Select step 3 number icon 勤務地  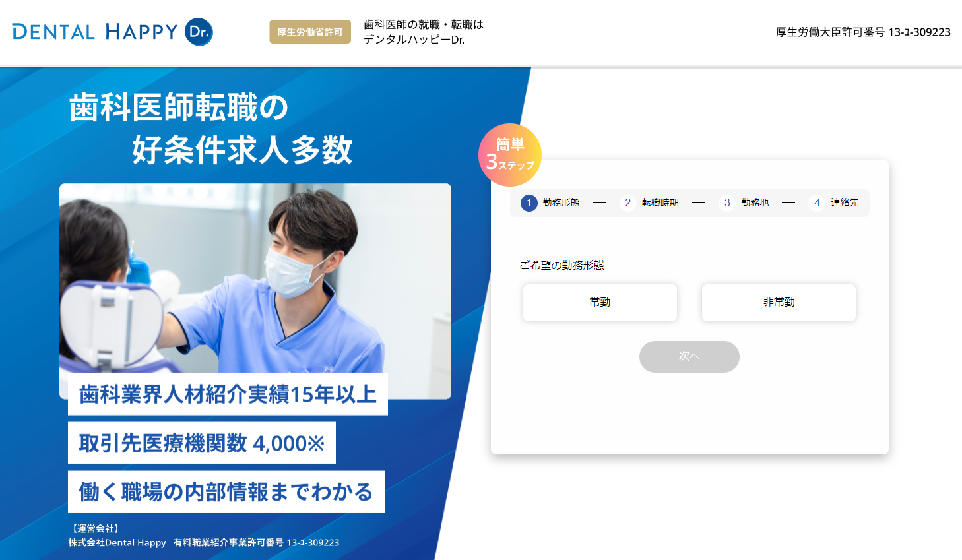tap(727, 203)
